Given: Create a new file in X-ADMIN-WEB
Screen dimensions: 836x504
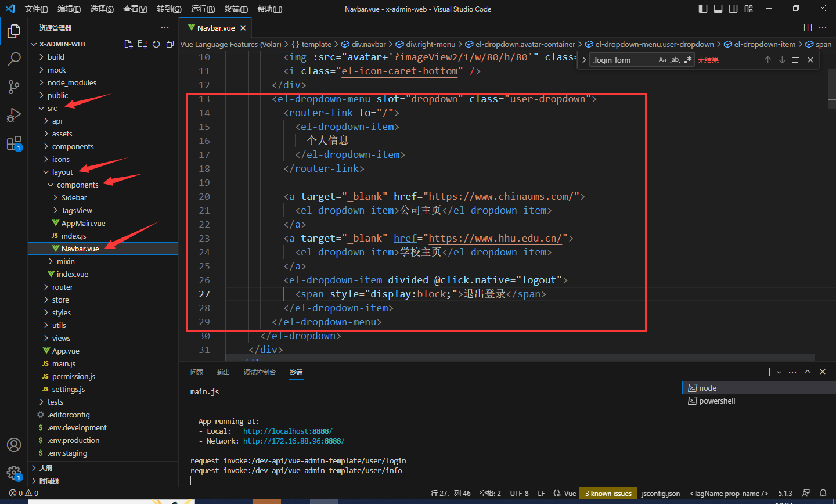Looking at the screenshot, I should coord(128,44).
